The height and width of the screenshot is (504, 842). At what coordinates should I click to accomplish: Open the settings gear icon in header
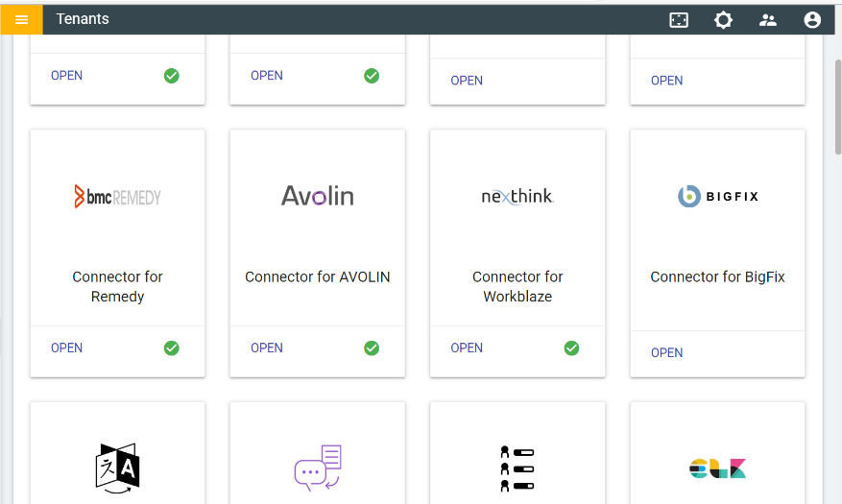(x=723, y=20)
